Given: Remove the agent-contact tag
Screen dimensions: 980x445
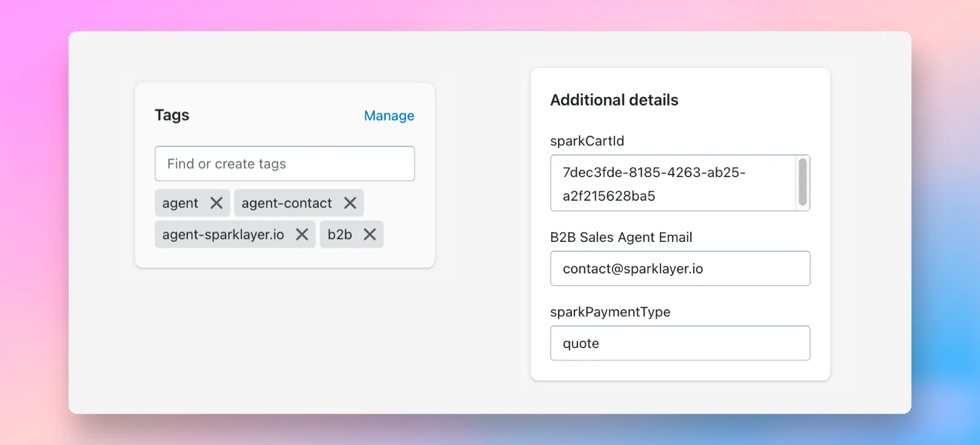Looking at the screenshot, I should (x=350, y=203).
